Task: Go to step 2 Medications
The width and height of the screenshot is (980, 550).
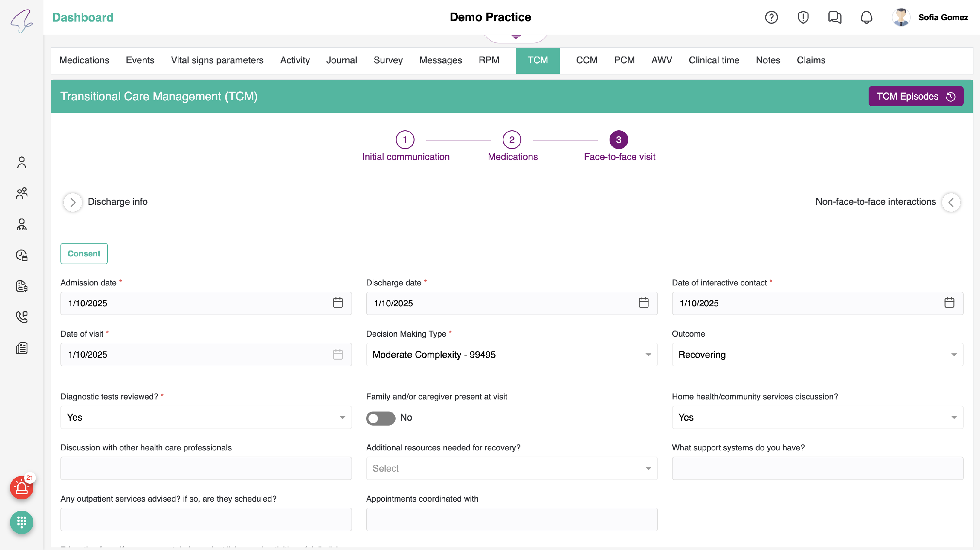Action: click(x=512, y=140)
